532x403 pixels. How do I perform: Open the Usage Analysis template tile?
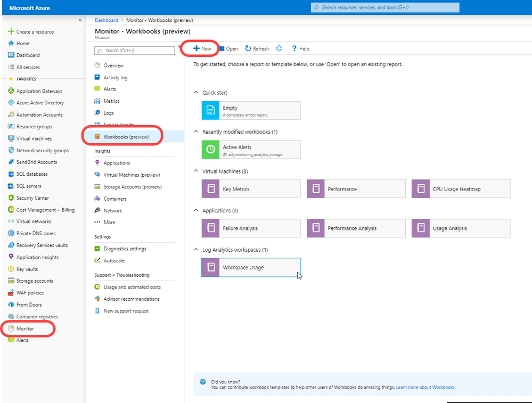tap(461, 228)
